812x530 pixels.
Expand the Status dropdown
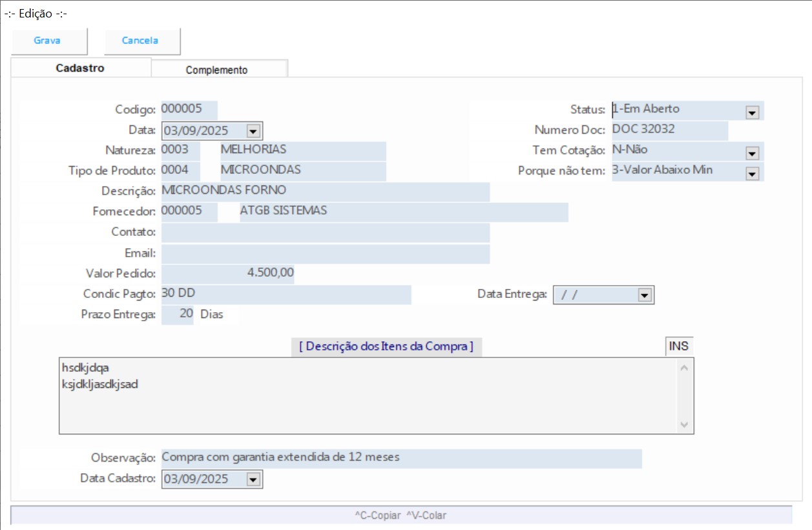click(751, 113)
